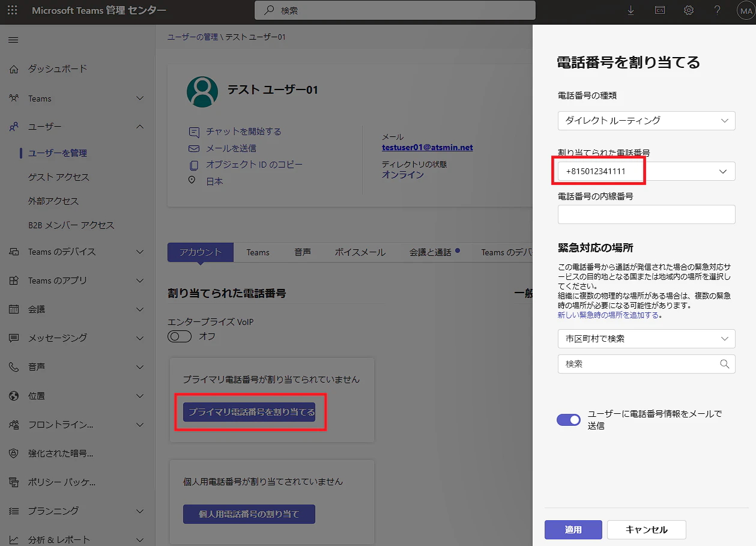Click the ポリシー パッケージ icon
The width and height of the screenshot is (756, 546).
pos(14,482)
